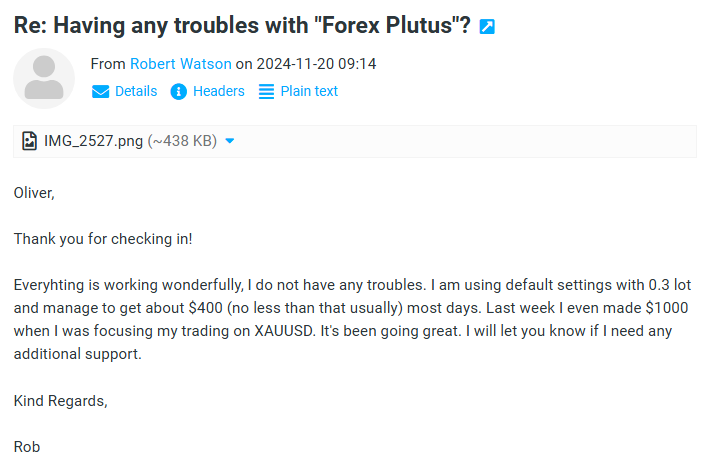706x464 pixels.
Task: Click the "Oliver," greeting line
Action: [34, 193]
